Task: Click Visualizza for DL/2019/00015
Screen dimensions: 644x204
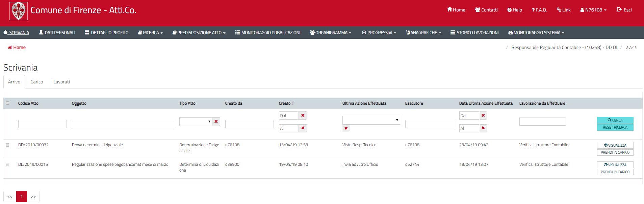Action: pos(615,165)
